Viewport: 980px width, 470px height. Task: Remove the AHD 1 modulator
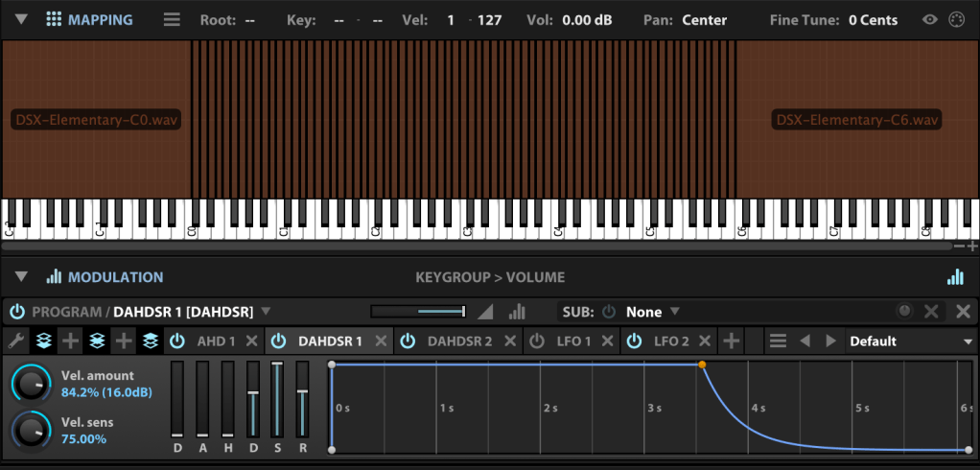(x=251, y=341)
